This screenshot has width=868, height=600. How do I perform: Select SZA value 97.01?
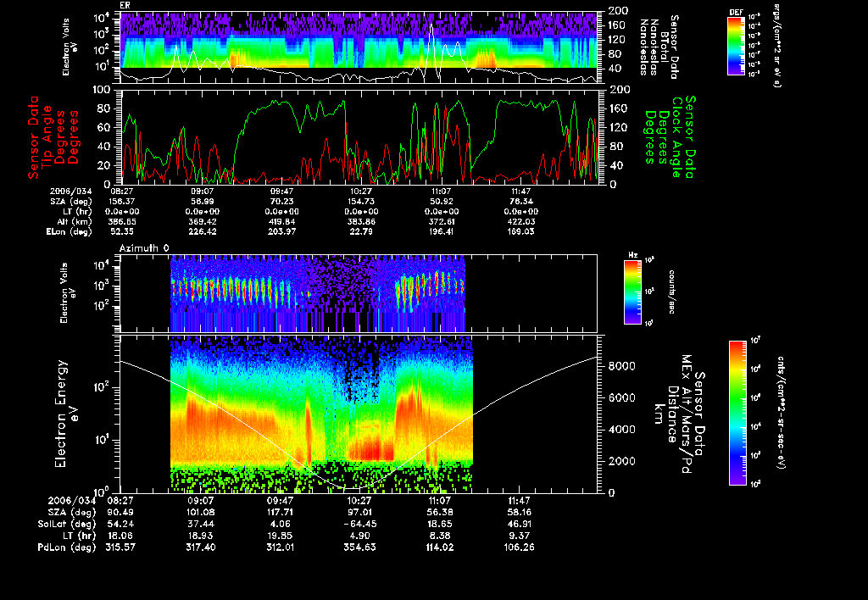click(x=359, y=513)
